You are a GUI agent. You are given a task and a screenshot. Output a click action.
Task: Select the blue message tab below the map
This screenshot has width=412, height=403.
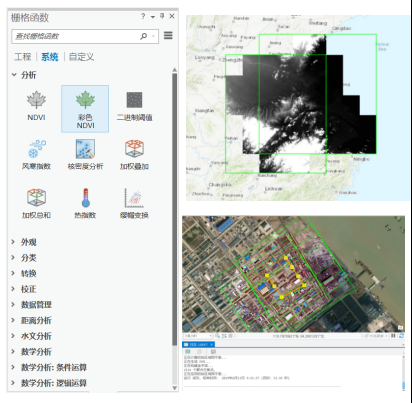pyautogui.click(x=199, y=344)
